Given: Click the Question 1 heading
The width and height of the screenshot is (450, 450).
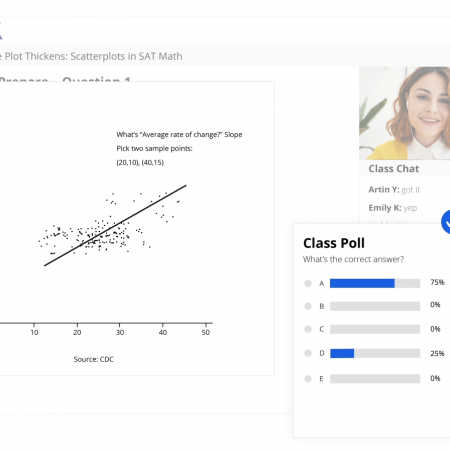Looking at the screenshot, I should (x=96, y=79).
